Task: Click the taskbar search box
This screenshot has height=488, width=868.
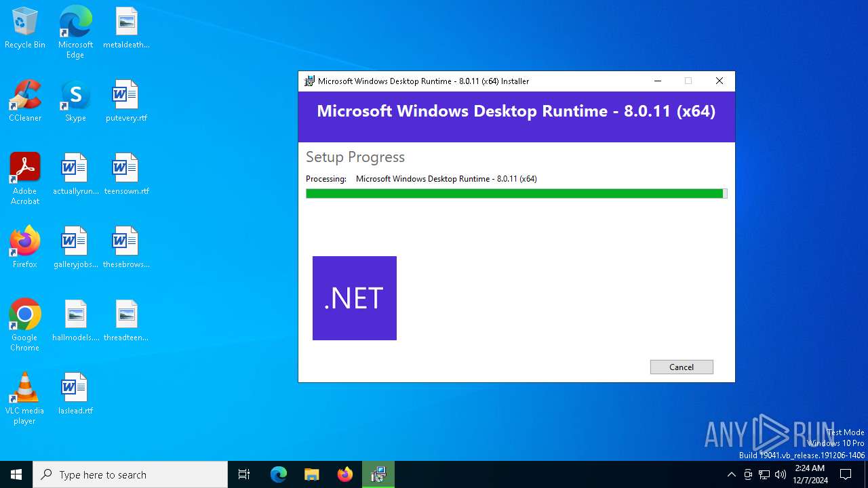Action: click(x=130, y=474)
